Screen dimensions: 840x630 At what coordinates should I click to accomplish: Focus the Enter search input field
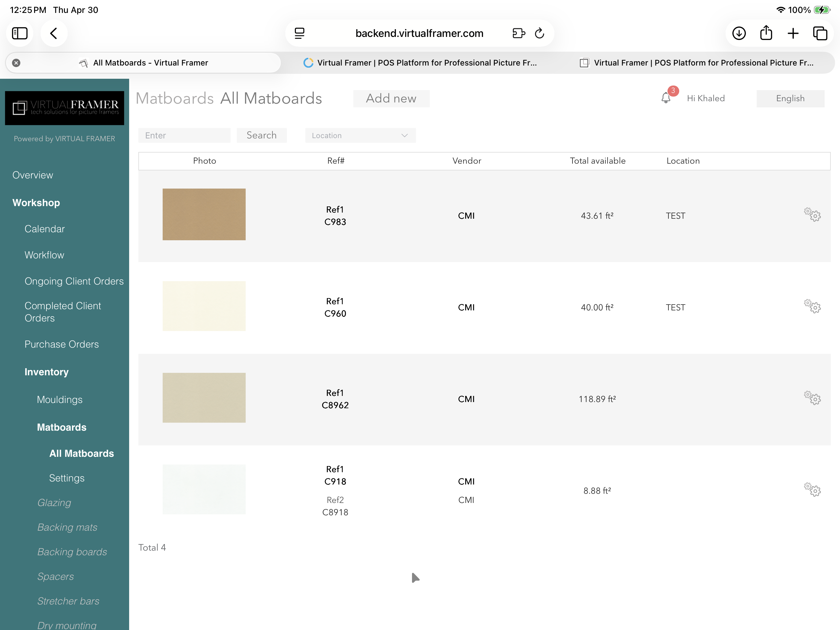click(184, 135)
